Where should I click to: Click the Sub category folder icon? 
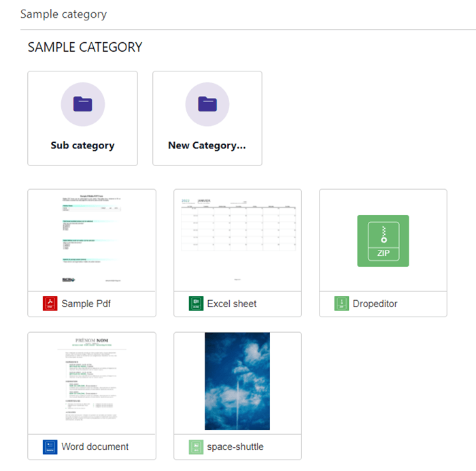[x=82, y=104]
